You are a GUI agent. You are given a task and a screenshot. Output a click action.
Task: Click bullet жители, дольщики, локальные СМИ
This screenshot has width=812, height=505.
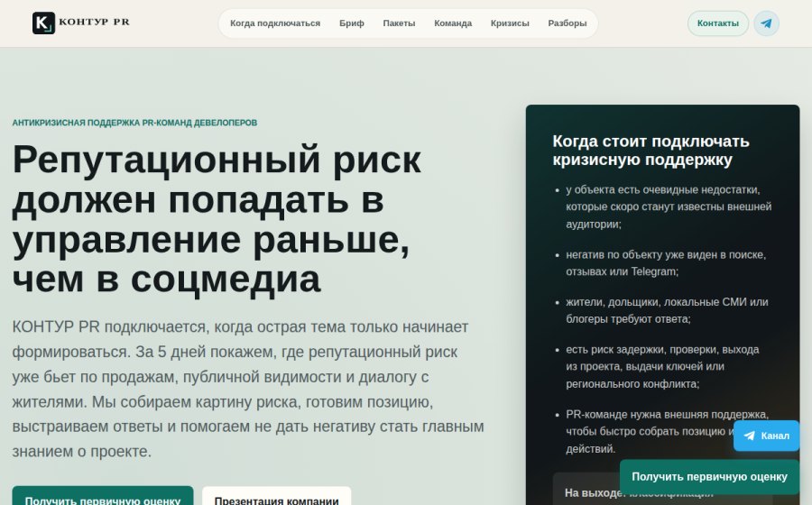[x=667, y=310]
